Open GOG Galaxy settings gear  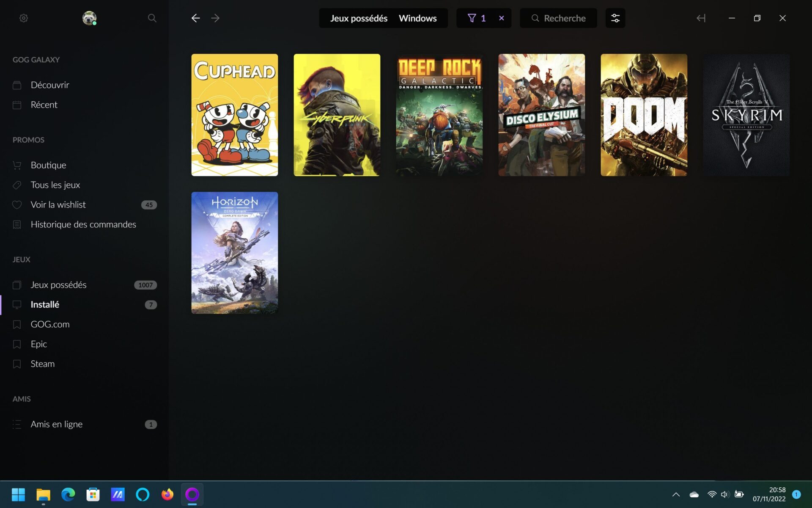coord(24,18)
